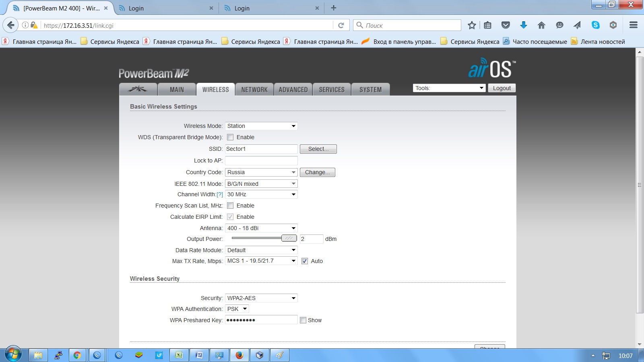This screenshot has width=644, height=362.
Task: Switch to Firefox taskbar icon
Action: pyautogui.click(x=239, y=355)
